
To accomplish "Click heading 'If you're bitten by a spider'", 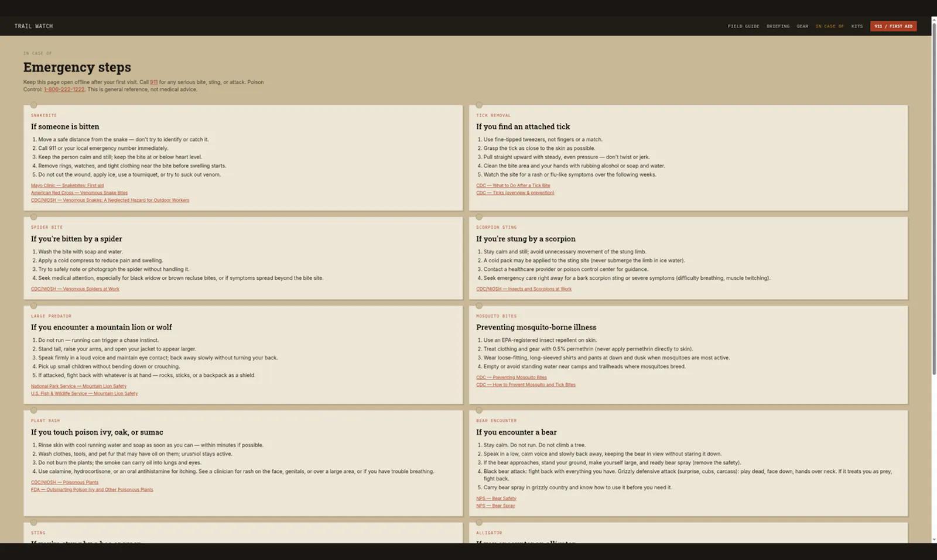I will (x=77, y=239).
